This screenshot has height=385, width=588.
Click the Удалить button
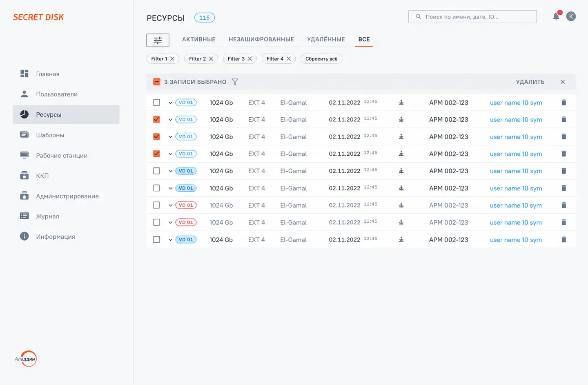coord(530,82)
